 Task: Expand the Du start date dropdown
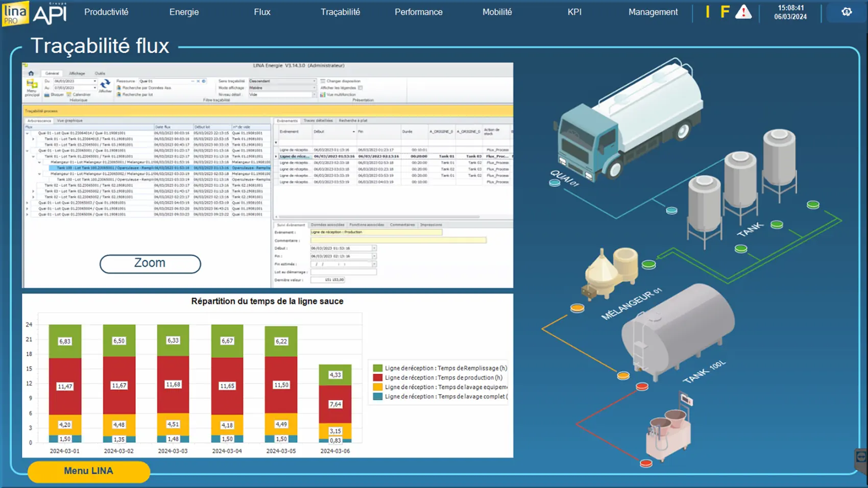(x=94, y=81)
